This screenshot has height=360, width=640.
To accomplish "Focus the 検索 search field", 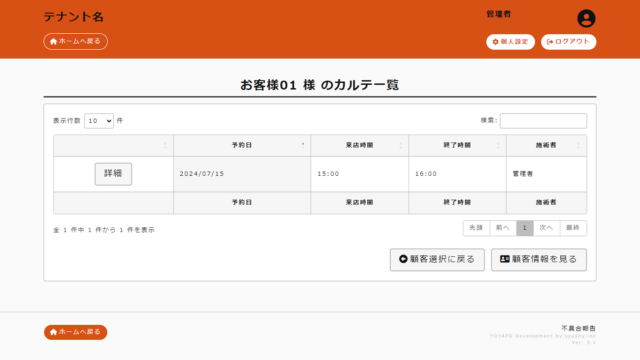I will click(x=543, y=121).
